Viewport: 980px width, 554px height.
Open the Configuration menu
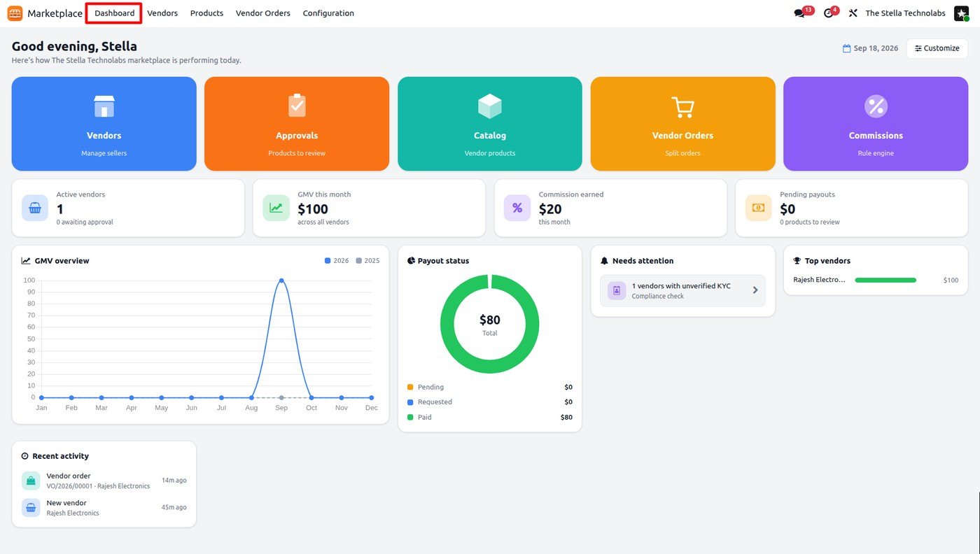click(328, 13)
